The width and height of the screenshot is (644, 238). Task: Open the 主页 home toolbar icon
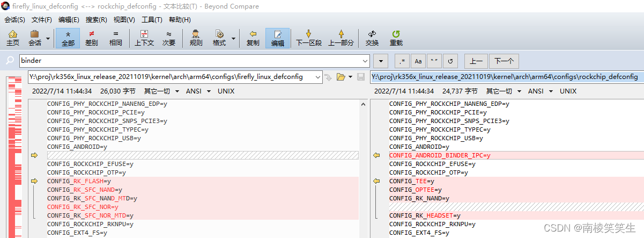13,38
